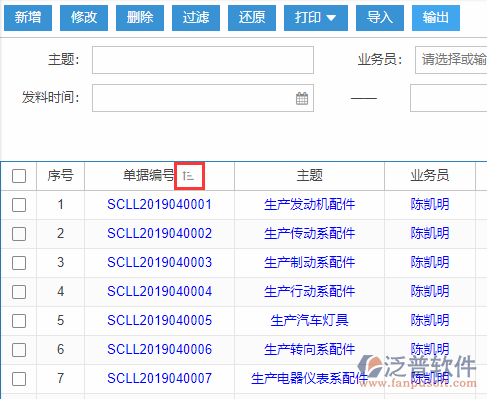Click the 修改 toolbar button
The height and width of the screenshot is (399, 487).
tap(84, 18)
